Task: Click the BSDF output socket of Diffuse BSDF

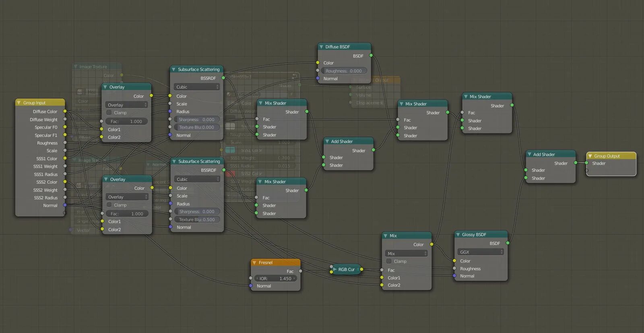Action: (x=371, y=56)
